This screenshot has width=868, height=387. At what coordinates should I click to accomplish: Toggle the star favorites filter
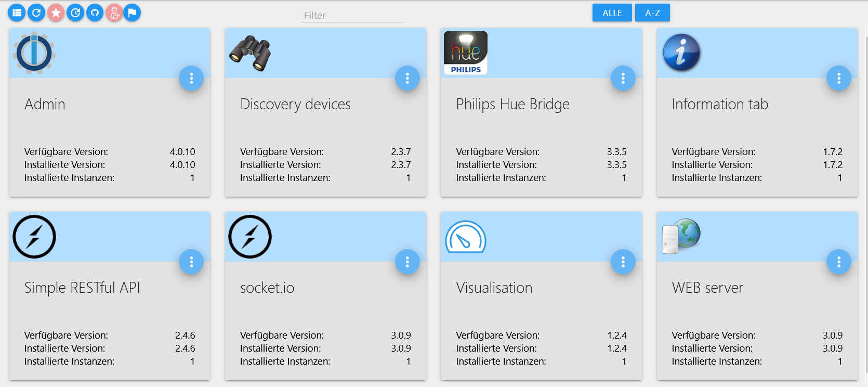coord(56,12)
